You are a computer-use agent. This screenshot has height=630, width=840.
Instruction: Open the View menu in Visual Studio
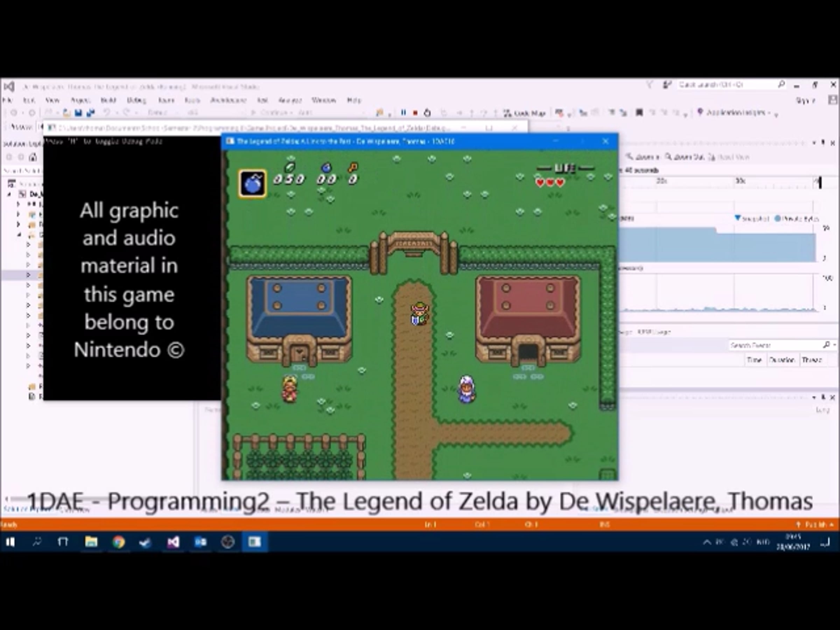pos(52,100)
